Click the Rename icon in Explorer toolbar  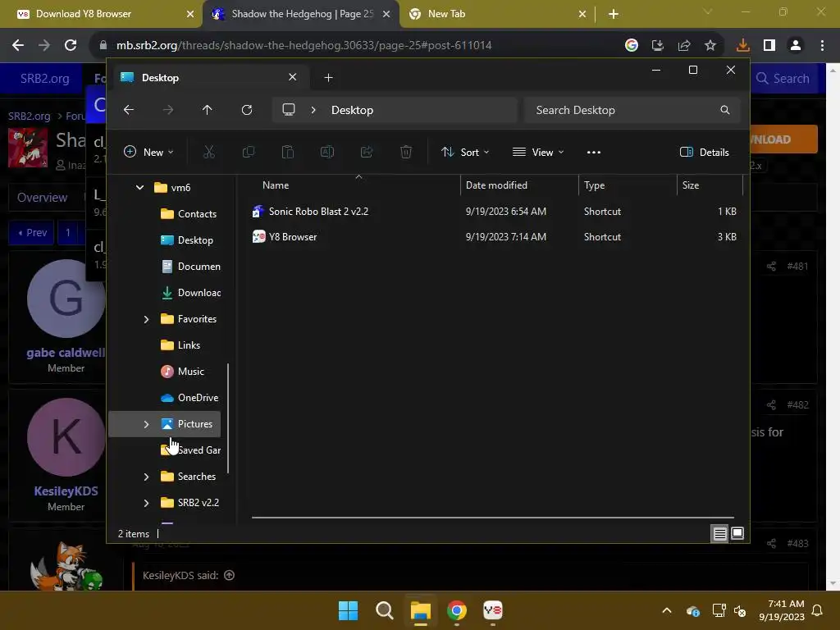pyautogui.click(x=326, y=152)
